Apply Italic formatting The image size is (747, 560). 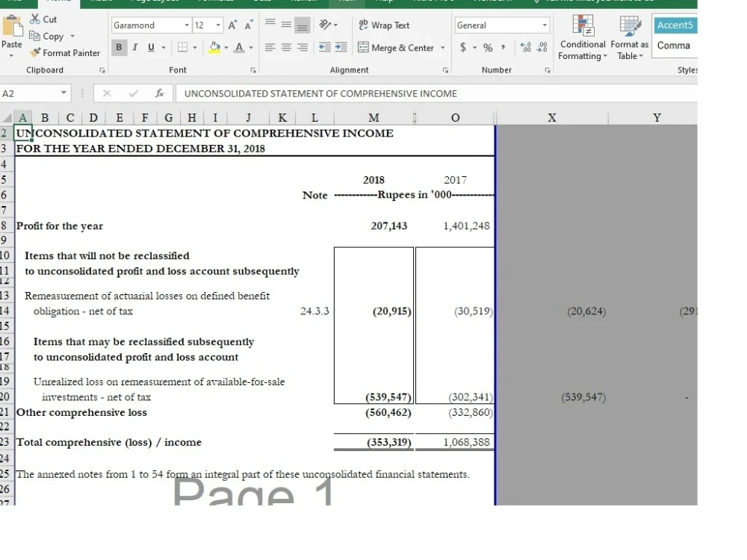point(134,47)
